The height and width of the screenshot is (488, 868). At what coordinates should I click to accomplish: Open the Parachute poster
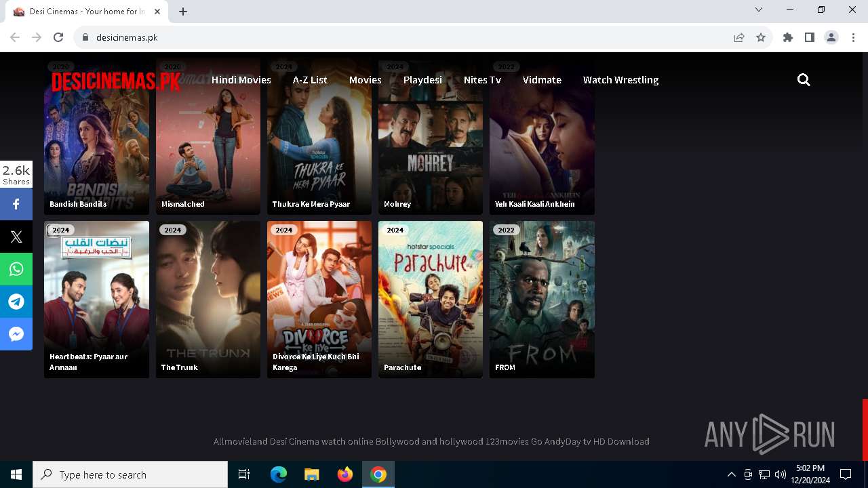pyautogui.click(x=431, y=300)
